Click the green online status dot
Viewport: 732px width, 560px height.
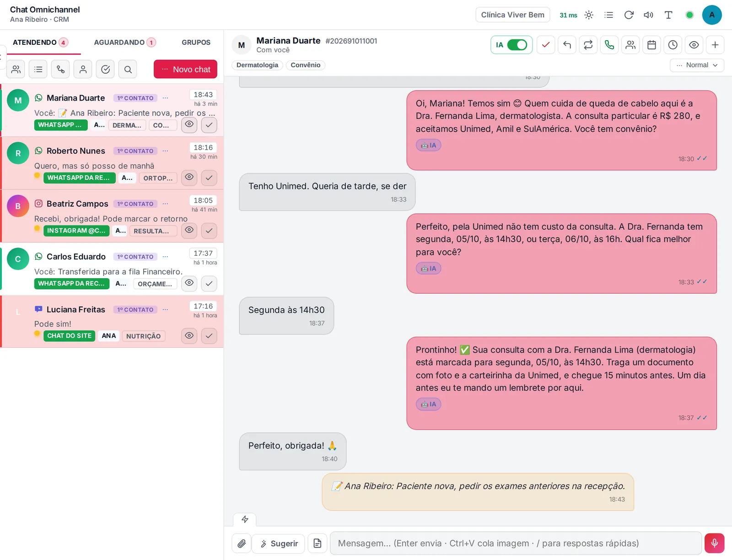(689, 15)
